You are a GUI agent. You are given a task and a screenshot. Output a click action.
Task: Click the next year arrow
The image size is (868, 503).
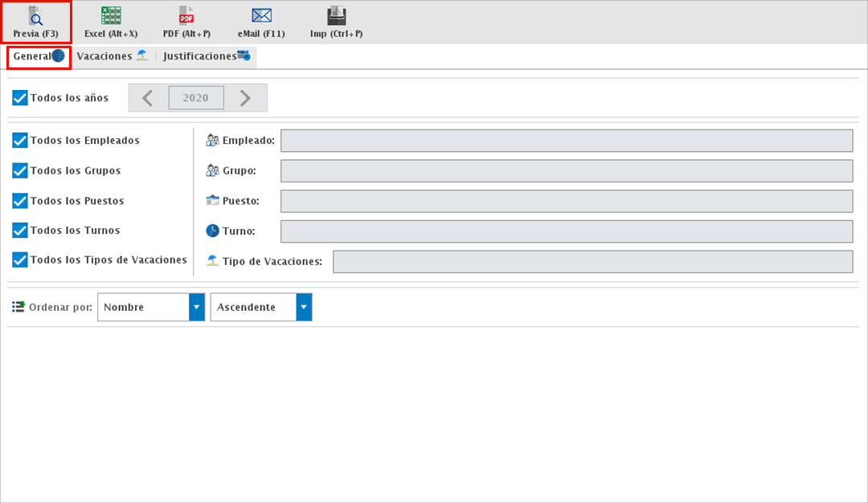pyautogui.click(x=246, y=98)
